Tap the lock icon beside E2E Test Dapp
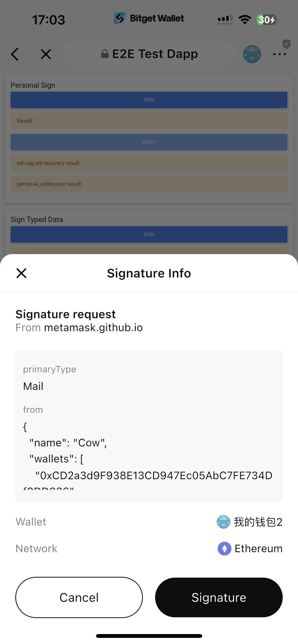298x644 pixels. [x=105, y=54]
